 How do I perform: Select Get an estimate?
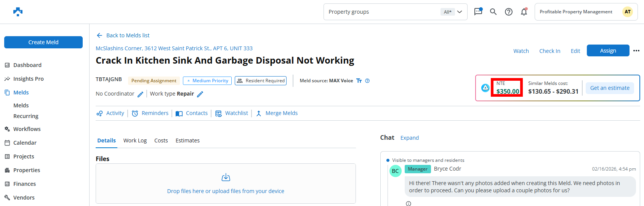(609, 88)
